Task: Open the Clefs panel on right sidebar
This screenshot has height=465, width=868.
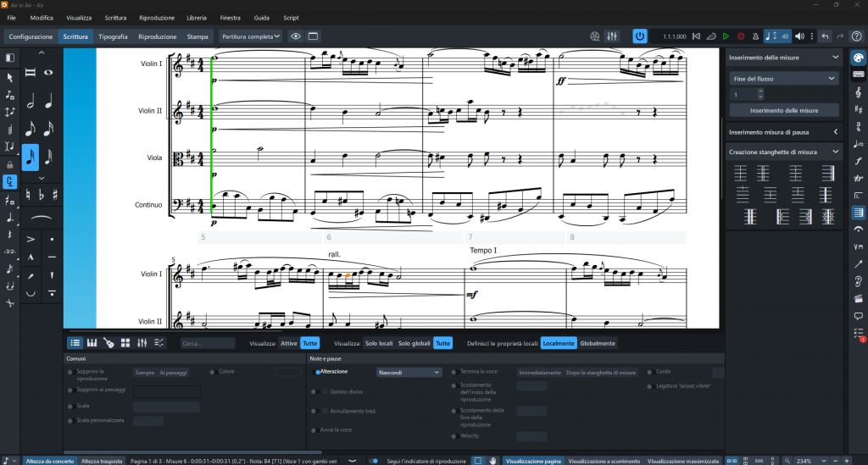Action: point(858,92)
